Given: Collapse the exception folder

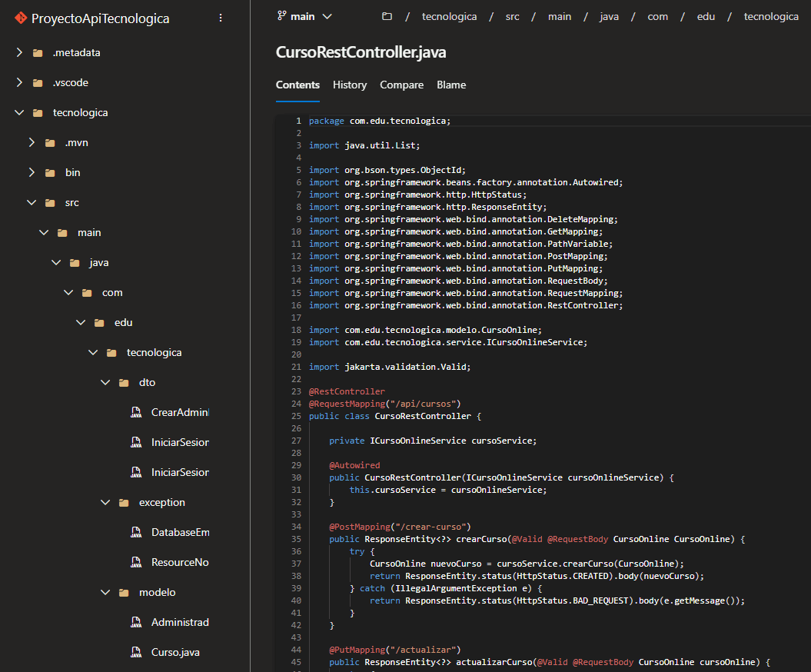Looking at the screenshot, I should coord(105,502).
